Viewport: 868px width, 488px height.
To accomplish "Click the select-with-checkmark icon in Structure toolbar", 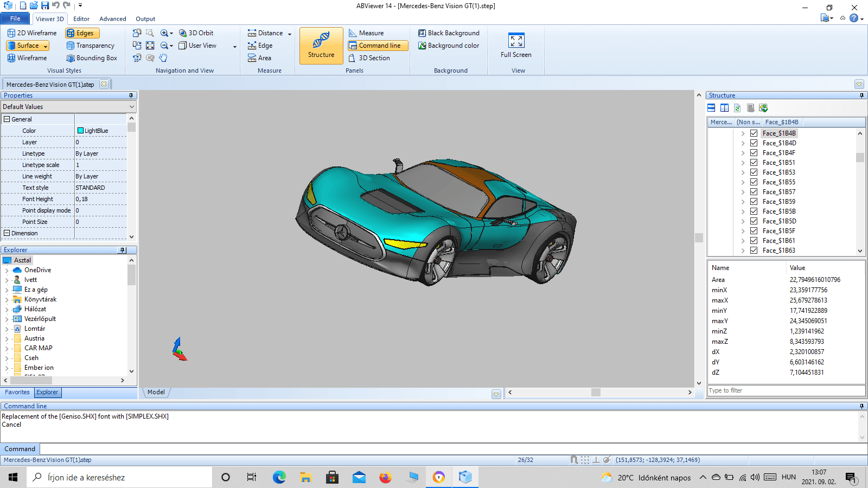I will (763, 108).
